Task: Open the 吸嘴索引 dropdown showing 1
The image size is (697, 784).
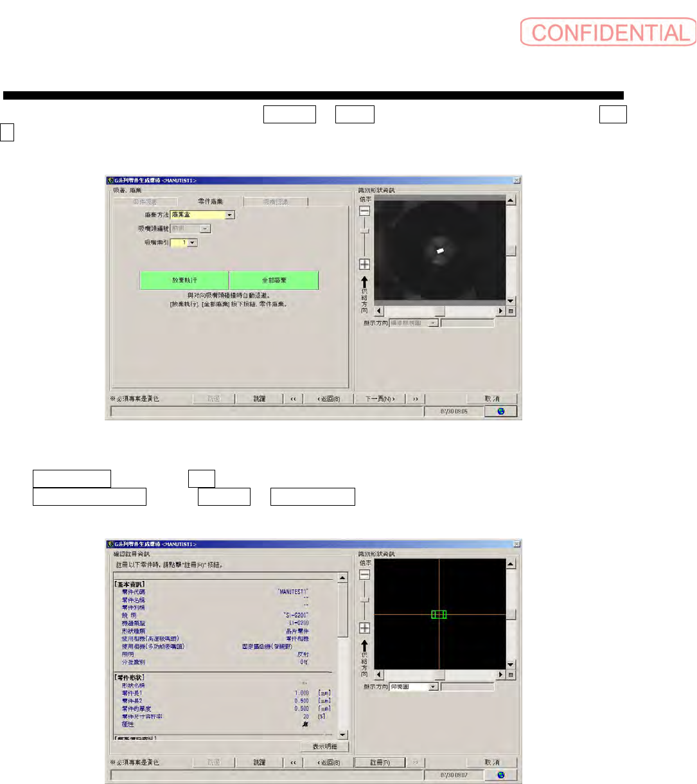Action: click(193, 243)
